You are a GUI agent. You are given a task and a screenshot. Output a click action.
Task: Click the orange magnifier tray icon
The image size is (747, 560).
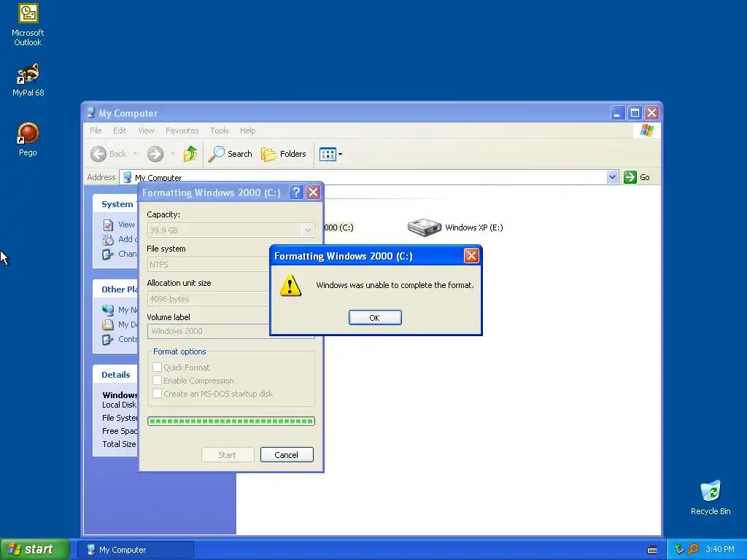point(693,549)
